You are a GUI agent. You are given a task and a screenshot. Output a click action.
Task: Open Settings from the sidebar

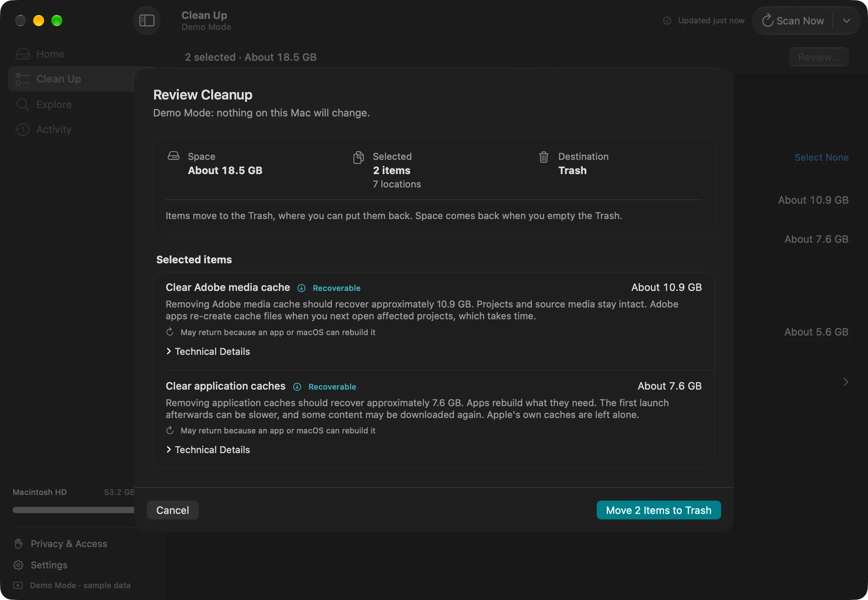41,565
